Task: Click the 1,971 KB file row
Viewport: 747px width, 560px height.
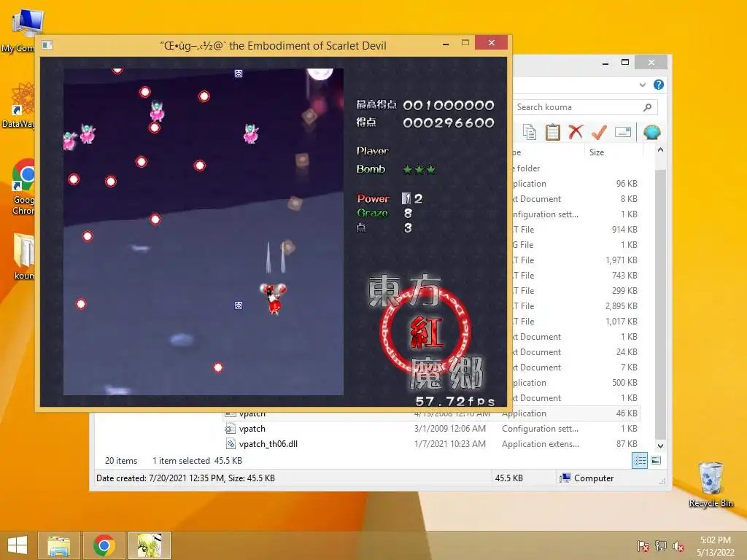Action: (x=576, y=260)
